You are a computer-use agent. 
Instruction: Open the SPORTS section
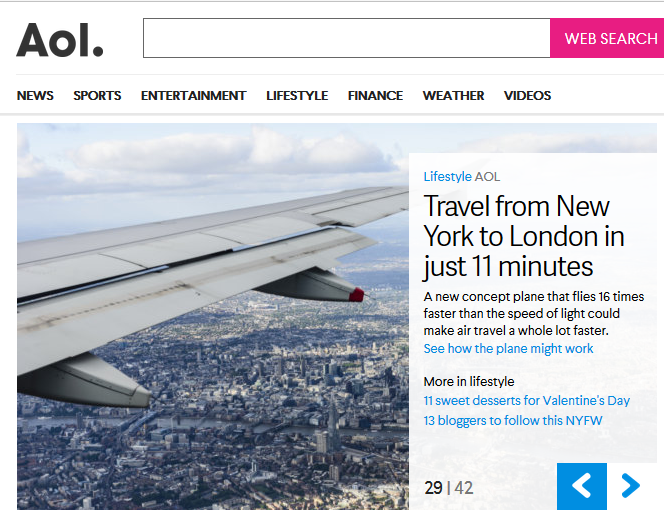pyautogui.click(x=97, y=96)
